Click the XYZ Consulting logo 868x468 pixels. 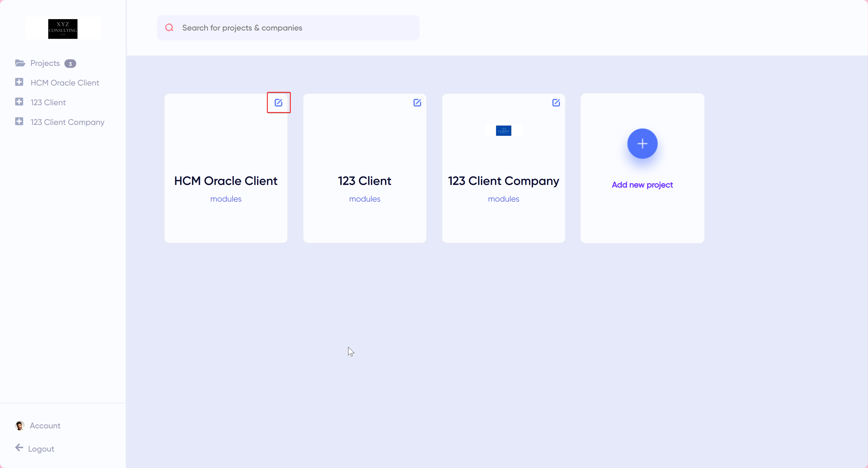[63, 29]
